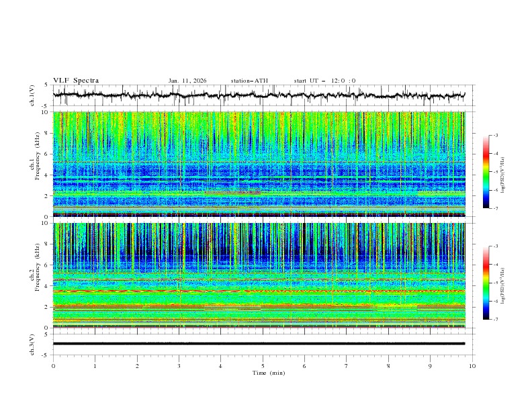The width and height of the screenshot is (532, 411).
Task: Click the red 3.5 kHz band in ch.2
Action: click(x=259, y=291)
